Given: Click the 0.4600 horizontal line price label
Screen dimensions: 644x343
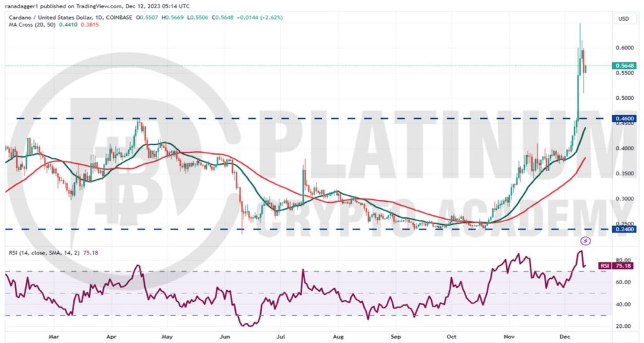Looking at the screenshot, I should click(x=623, y=119).
